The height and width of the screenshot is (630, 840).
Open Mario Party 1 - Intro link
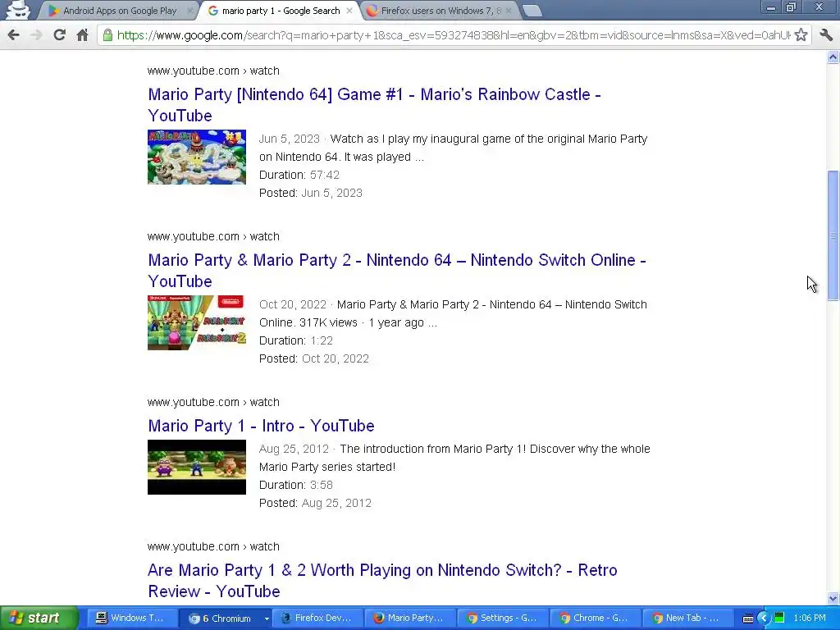[261, 426]
